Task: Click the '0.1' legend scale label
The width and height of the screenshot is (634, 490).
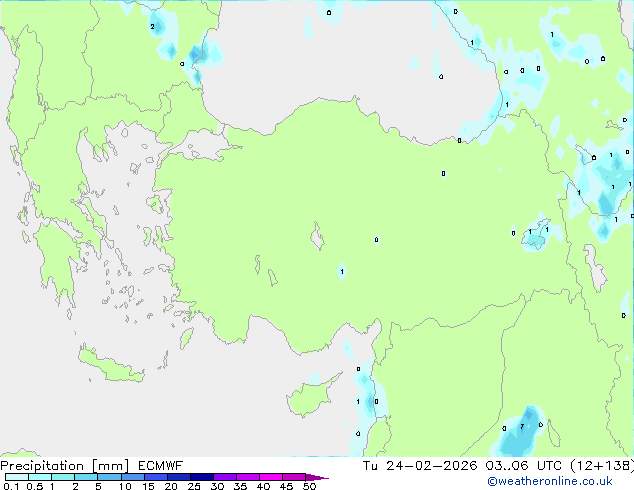Action: pos(11,486)
